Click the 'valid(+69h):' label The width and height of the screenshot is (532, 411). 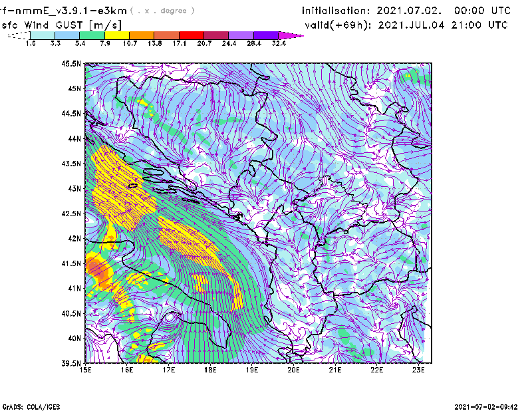(x=338, y=25)
